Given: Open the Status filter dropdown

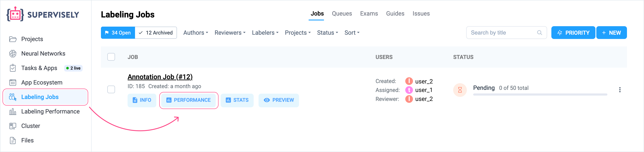Looking at the screenshot, I should [x=327, y=33].
